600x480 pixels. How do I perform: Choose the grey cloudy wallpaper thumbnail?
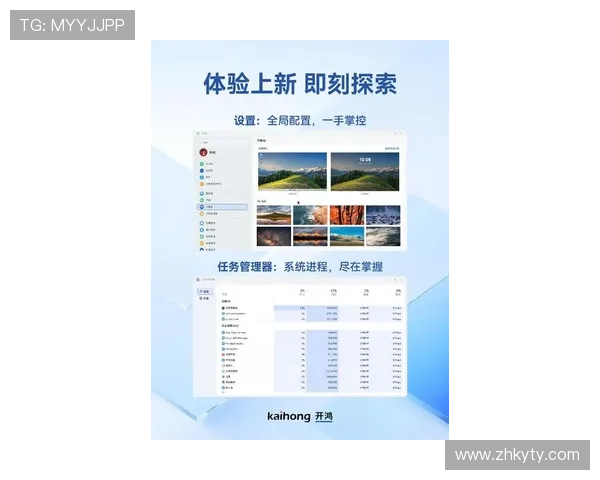tap(383, 236)
